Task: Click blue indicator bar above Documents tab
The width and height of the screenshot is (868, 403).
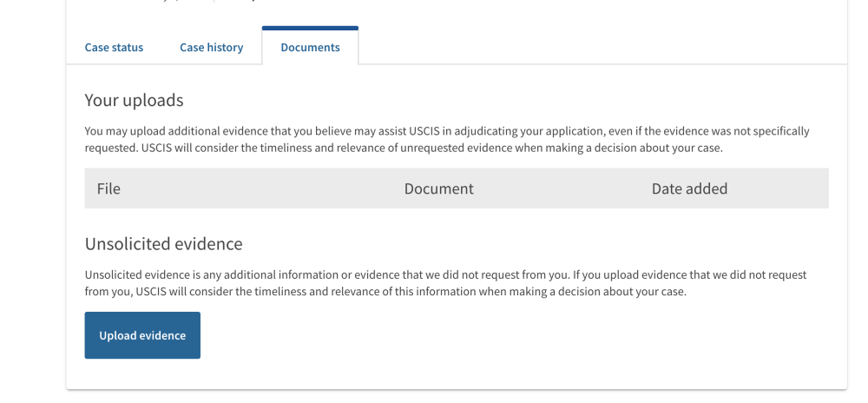Action: click(310, 28)
